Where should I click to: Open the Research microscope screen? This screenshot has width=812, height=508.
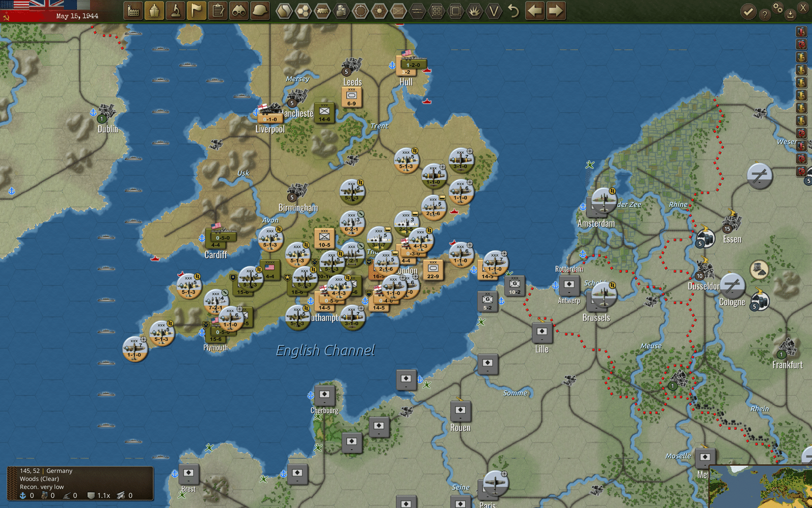pyautogui.click(x=176, y=11)
